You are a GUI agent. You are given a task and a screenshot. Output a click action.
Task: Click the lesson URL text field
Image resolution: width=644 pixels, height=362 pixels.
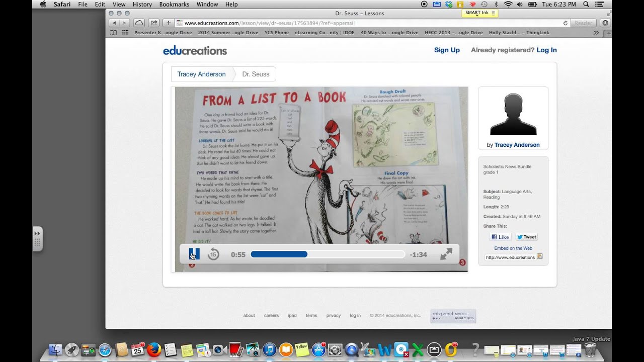510,257
